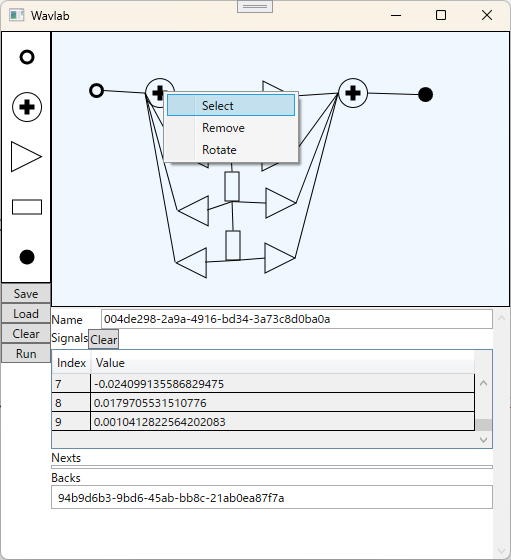Pick the plus-circle adder tool in palette
This screenshot has width=511, height=560.
[27, 107]
